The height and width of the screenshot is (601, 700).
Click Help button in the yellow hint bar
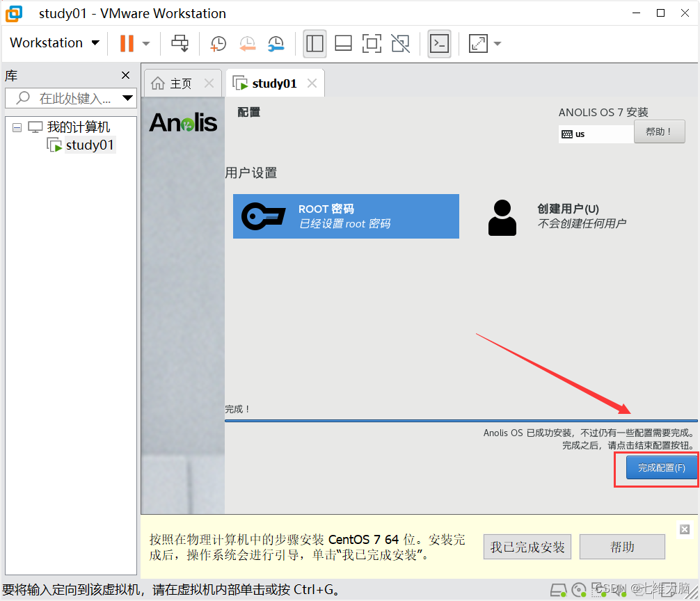[622, 547]
